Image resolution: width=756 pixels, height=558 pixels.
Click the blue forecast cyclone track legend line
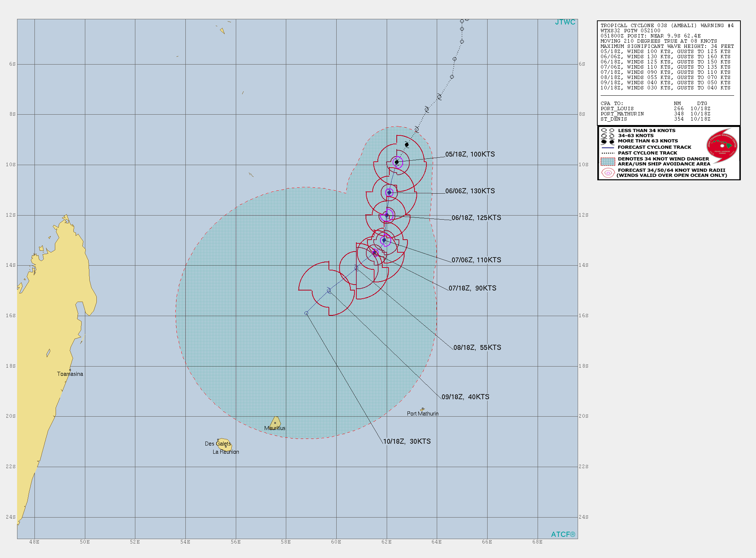coord(607,148)
